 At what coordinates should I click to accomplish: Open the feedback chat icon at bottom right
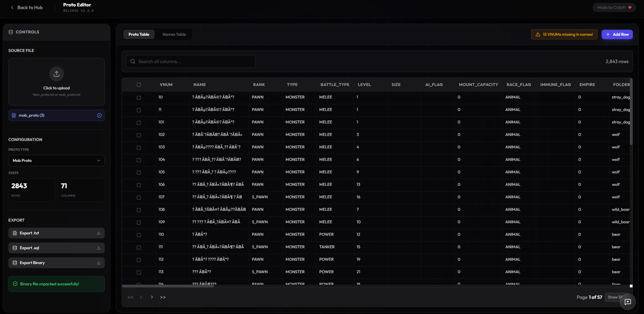627,302
